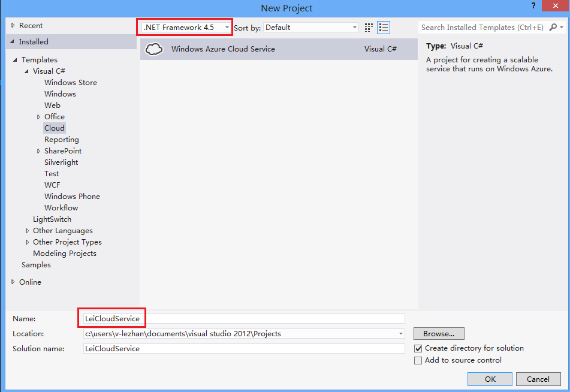Viewport: 570px width, 392px height.
Task: Select the WCF template category
Action: point(52,185)
